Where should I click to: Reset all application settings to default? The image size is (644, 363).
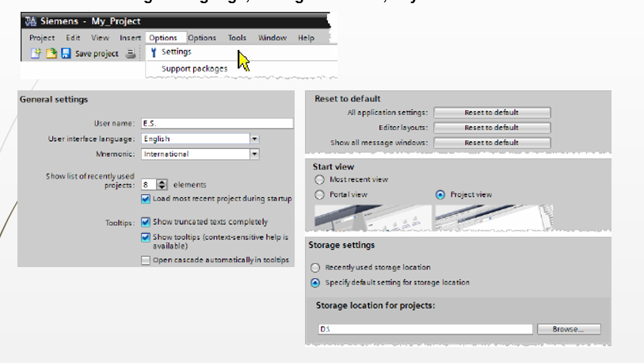(x=492, y=113)
